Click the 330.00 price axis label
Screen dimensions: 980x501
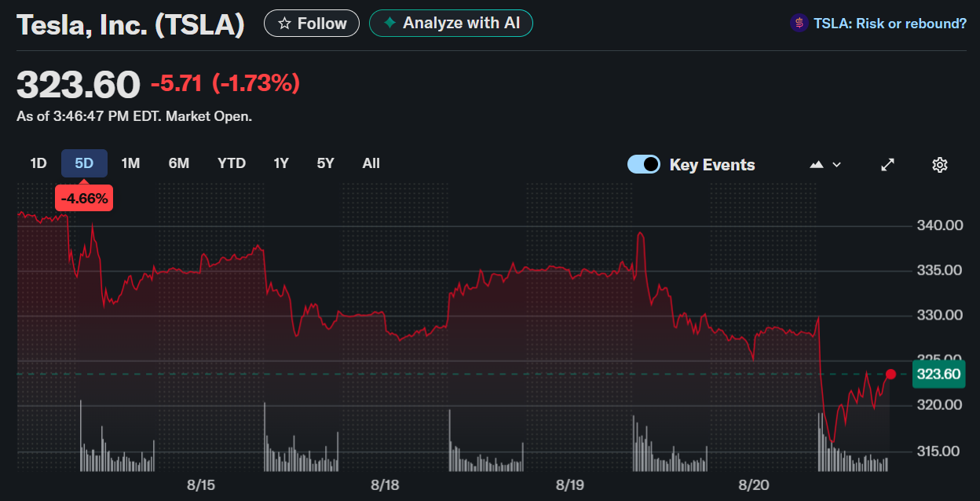940,316
